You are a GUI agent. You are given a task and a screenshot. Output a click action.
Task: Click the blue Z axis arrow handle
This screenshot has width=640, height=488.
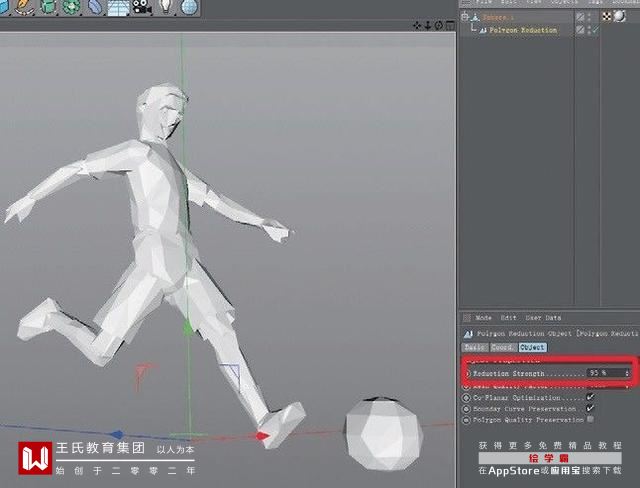click(x=118, y=435)
